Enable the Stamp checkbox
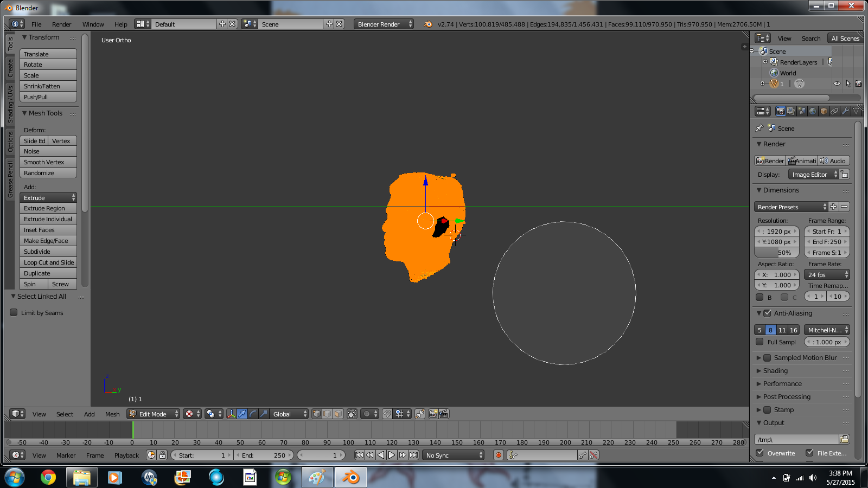Viewport: 868px width, 488px height. (x=767, y=409)
